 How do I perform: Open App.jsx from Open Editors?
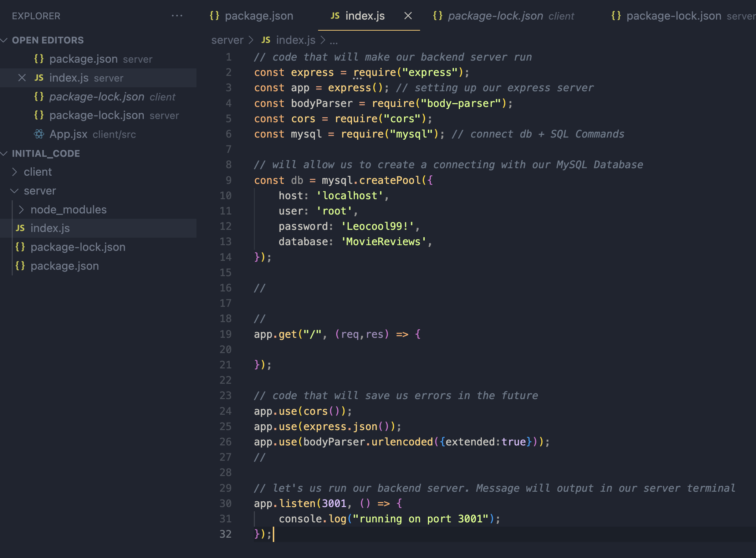68,134
